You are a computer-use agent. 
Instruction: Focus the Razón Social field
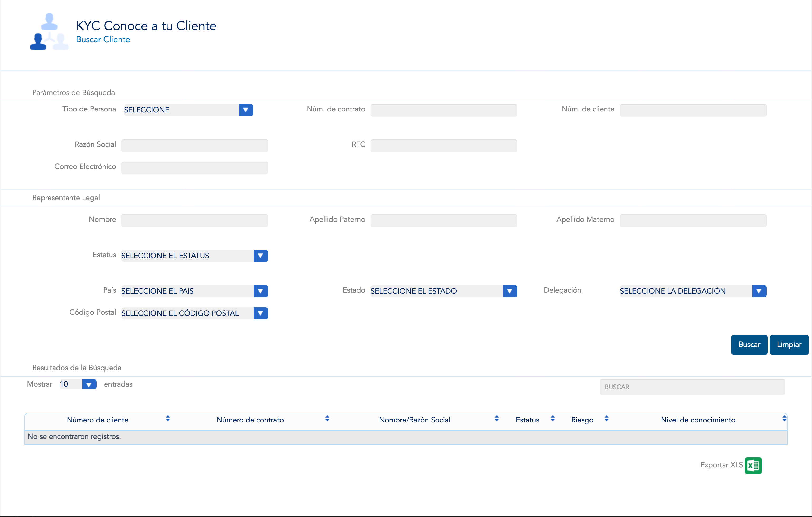click(x=195, y=146)
